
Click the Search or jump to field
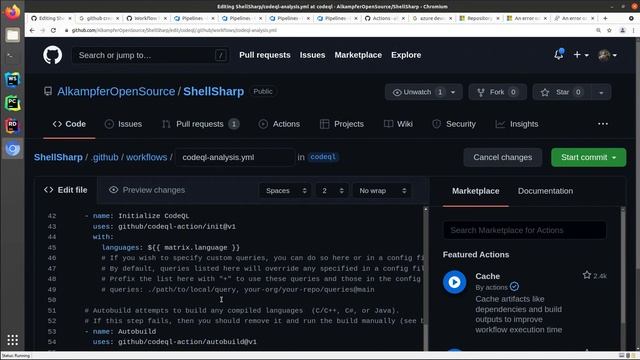[x=150, y=55]
